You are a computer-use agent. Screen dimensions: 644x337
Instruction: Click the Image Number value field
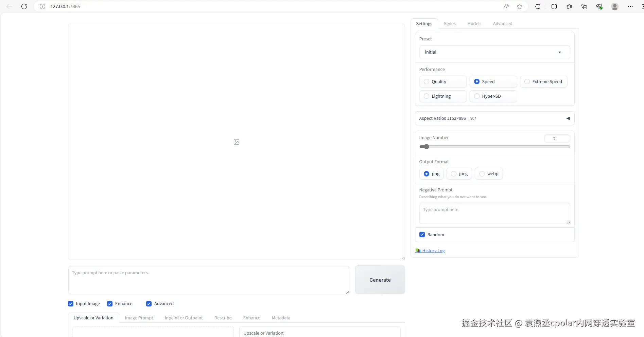(557, 138)
